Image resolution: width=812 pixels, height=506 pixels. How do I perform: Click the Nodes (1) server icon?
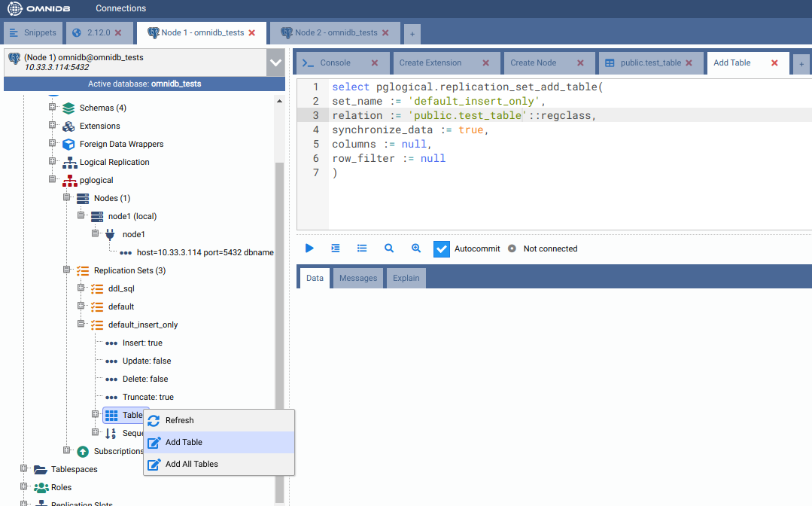83,198
